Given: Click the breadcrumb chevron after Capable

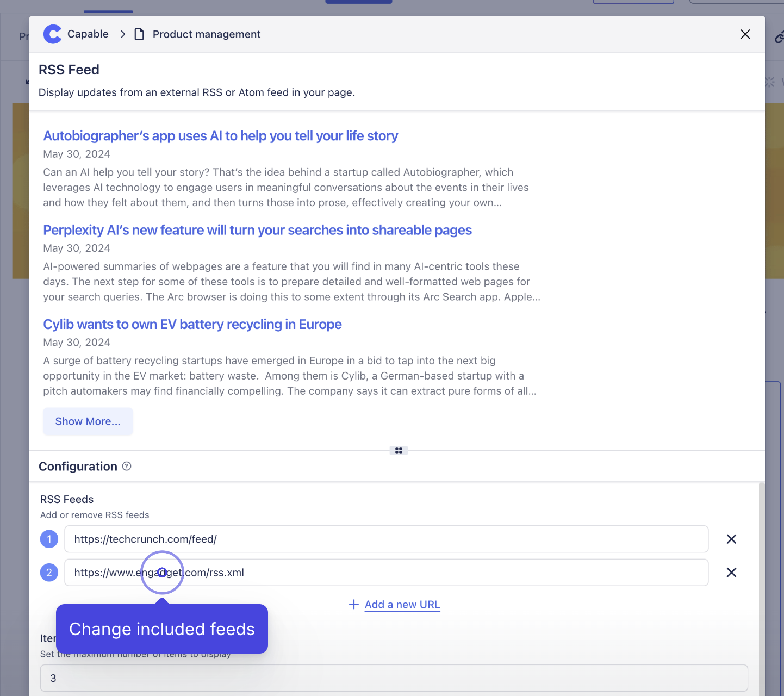Looking at the screenshot, I should click(x=123, y=34).
